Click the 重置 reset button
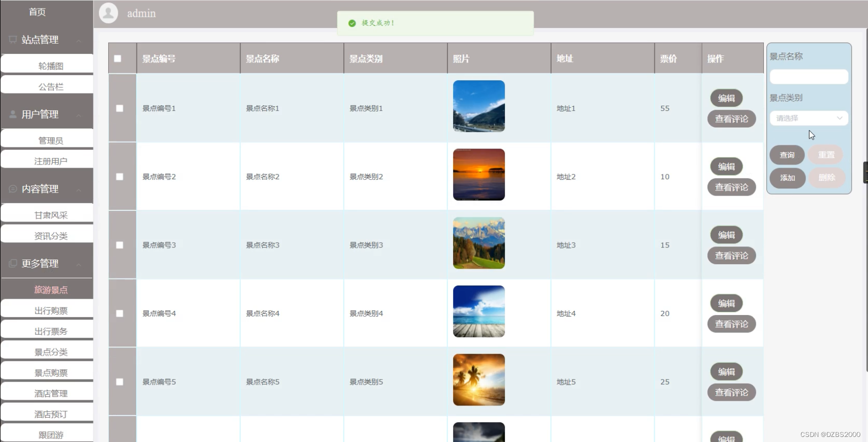The height and width of the screenshot is (442, 868). click(x=826, y=155)
